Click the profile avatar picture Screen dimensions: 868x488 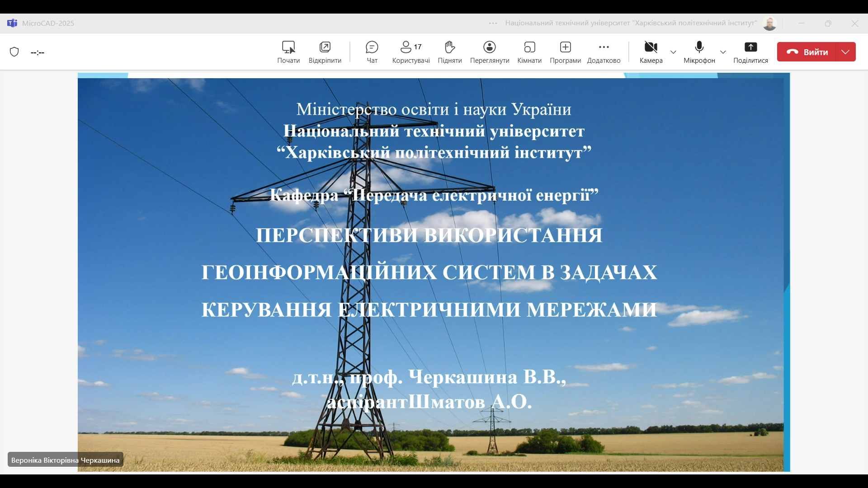769,23
